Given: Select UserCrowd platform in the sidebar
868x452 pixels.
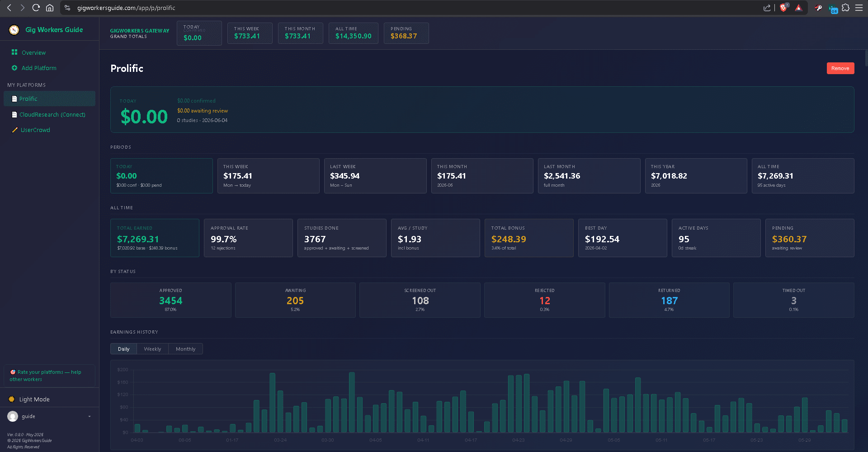Looking at the screenshot, I should 49,130.
